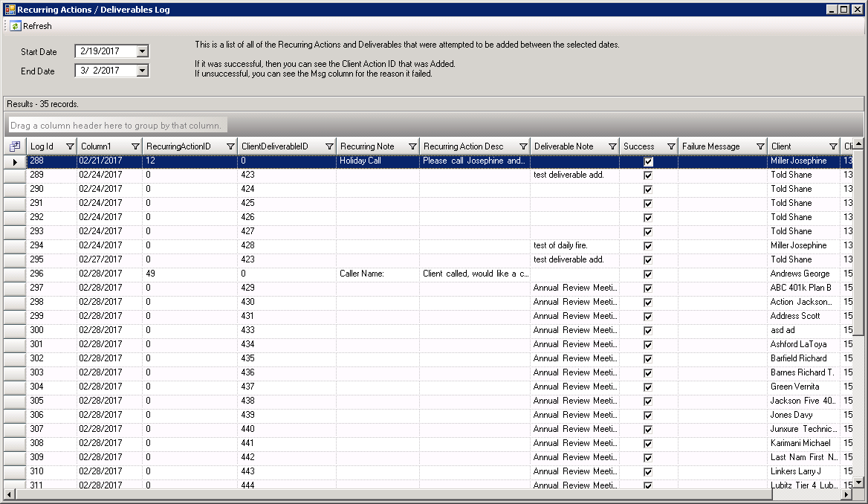Click the column customization icon in grid corner
The height and width of the screenshot is (504, 868).
click(15, 146)
